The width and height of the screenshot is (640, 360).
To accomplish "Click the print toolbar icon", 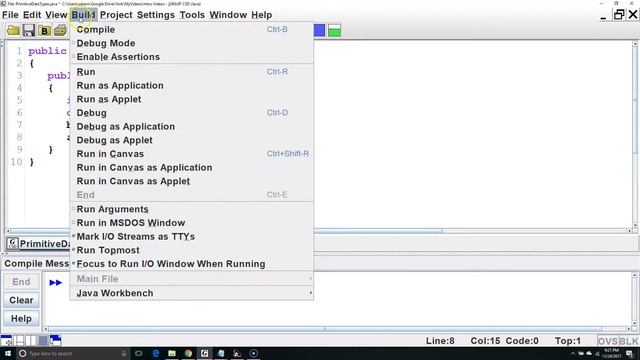I will tap(60, 30).
